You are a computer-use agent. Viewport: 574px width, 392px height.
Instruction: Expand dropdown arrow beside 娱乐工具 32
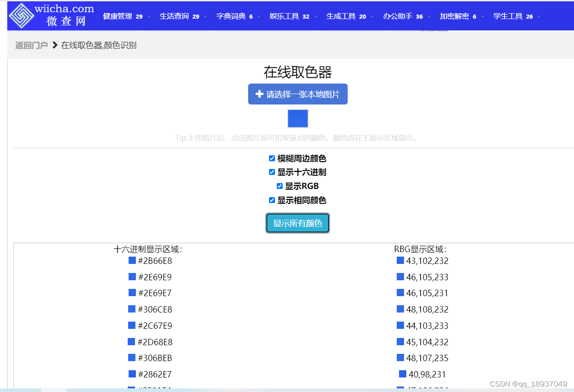coord(316,17)
